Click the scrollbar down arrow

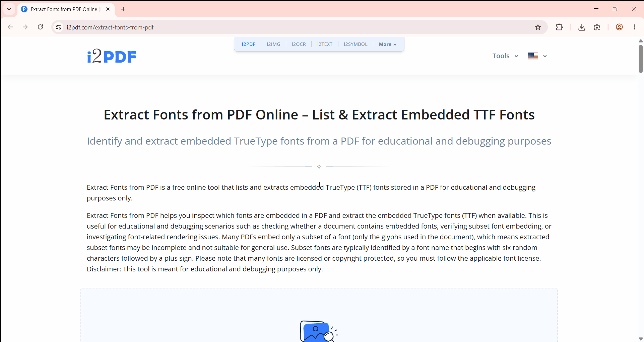[x=641, y=339]
